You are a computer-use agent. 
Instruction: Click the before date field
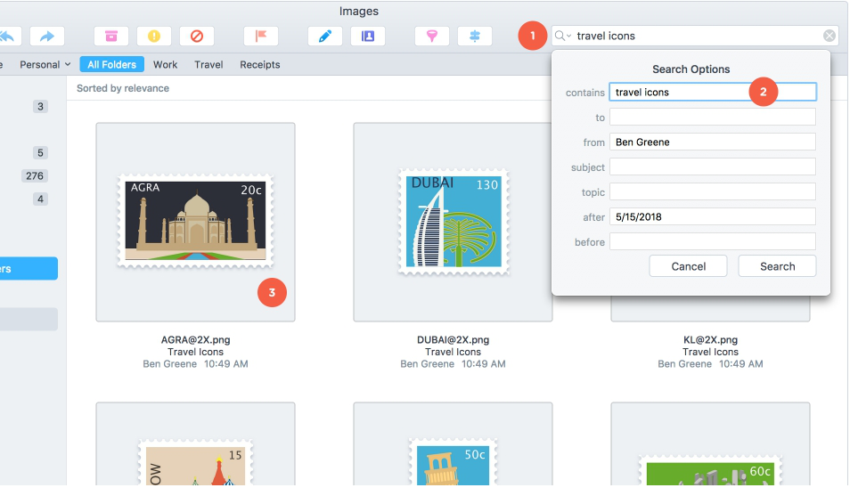(x=712, y=241)
